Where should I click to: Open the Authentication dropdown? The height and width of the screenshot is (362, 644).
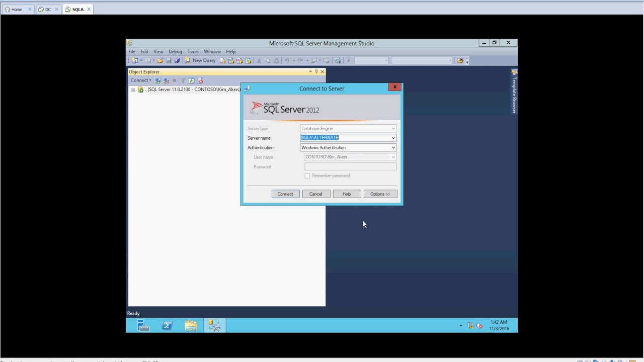pos(393,147)
